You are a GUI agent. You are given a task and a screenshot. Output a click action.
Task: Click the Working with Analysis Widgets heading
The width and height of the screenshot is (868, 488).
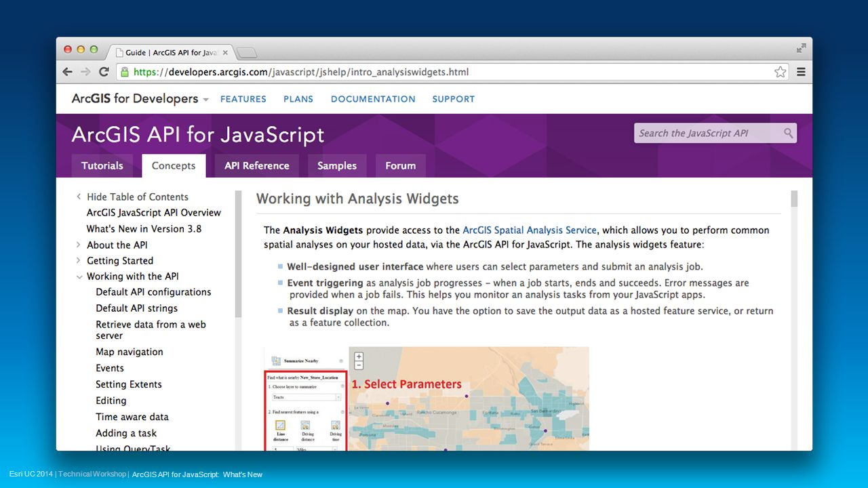point(357,199)
